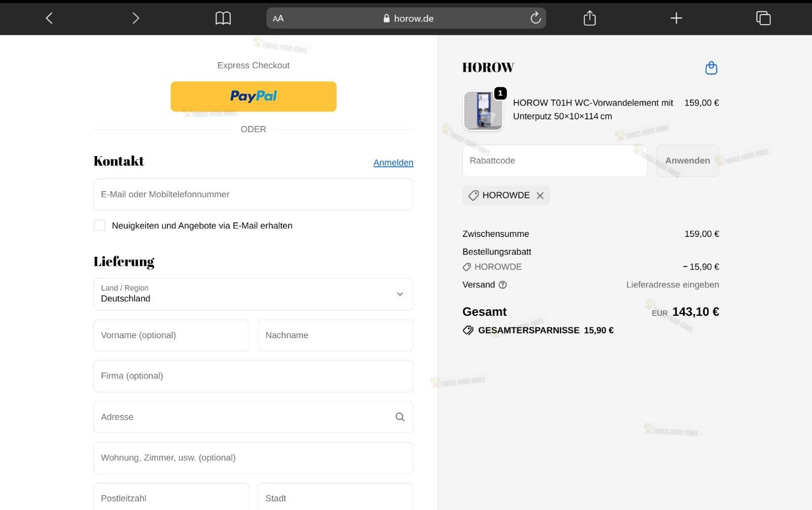Click the Bestellungsrabatt label

pyautogui.click(x=497, y=252)
